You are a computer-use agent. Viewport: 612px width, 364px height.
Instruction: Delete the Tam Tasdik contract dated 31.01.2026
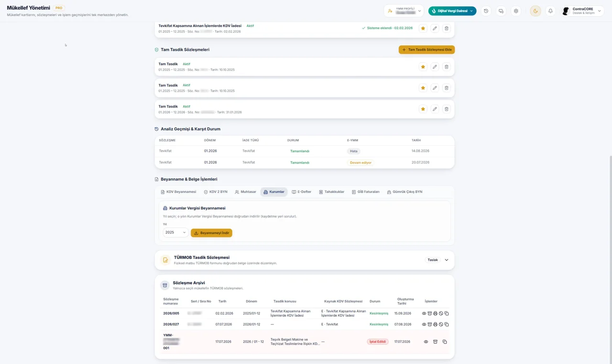click(447, 109)
